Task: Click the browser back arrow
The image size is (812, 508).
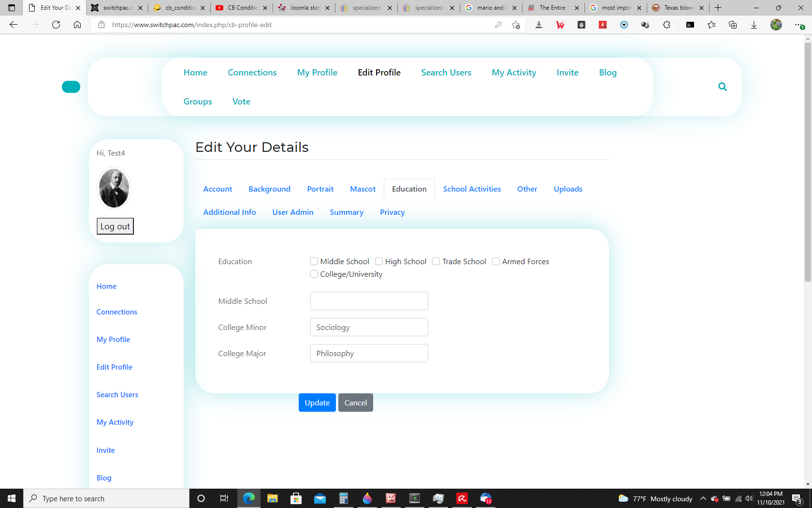Action: (14, 25)
